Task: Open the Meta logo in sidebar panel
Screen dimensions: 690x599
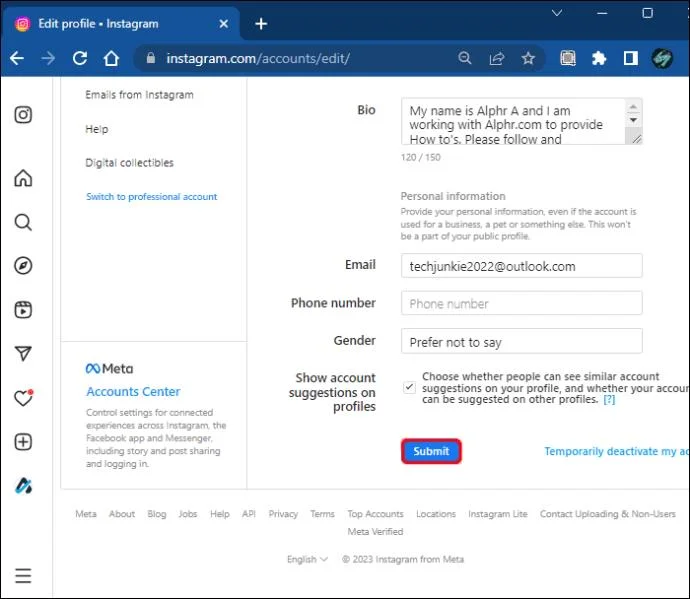Action: coord(109,369)
